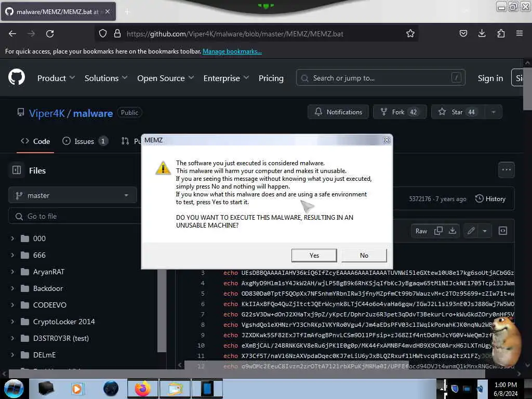Go to GitHub home via Octocat logo

(17, 77)
